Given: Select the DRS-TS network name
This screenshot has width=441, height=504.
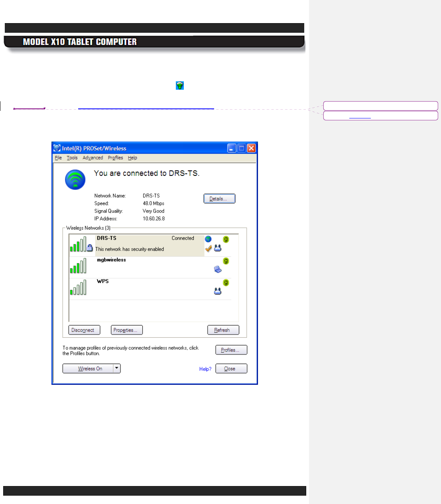Looking at the screenshot, I should (106, 238).
